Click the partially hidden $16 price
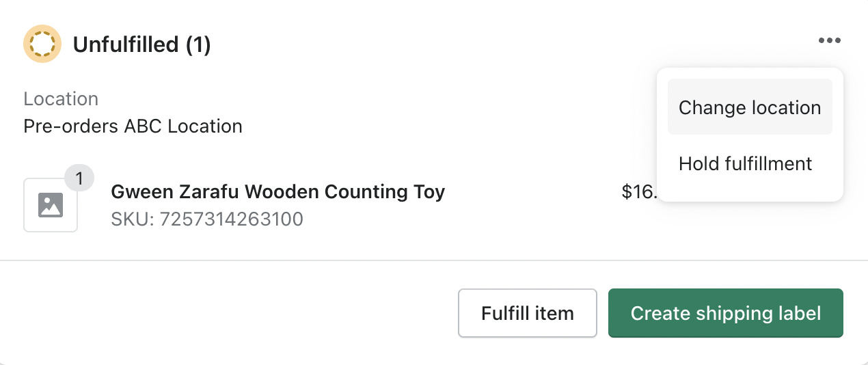 point(638,192)
